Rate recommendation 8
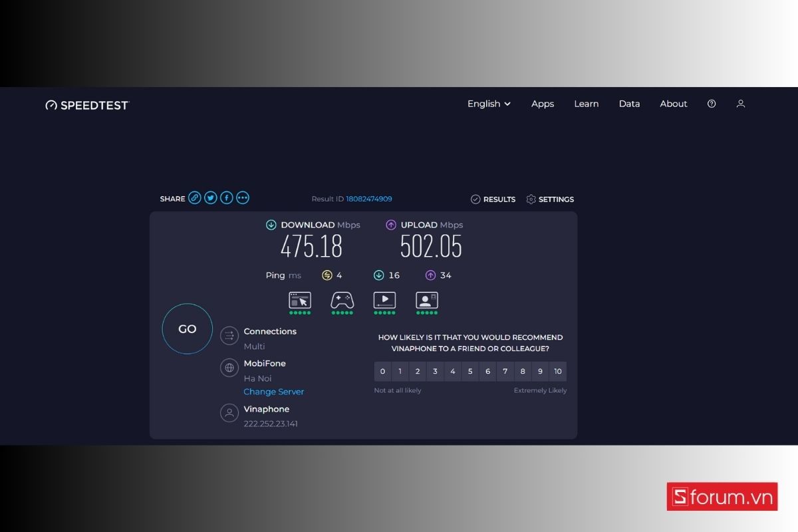This screenshot has height=532, width=798. point(523,372)
